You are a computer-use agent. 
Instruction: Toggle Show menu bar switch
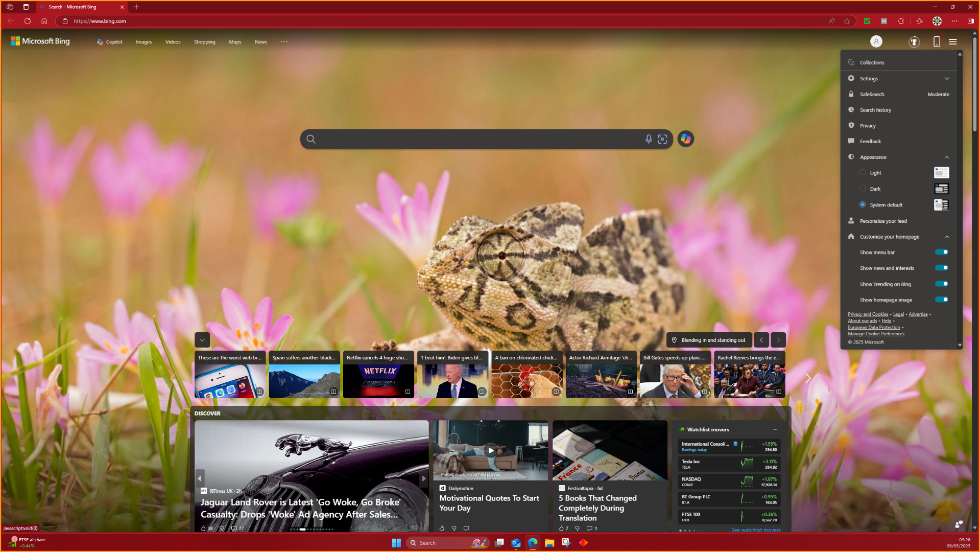coord(941,252)
